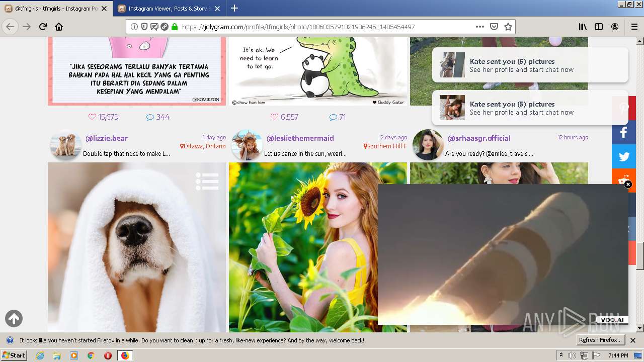Screen dimensions: 644x362
Task: Close the @tfmgirls tab
Action: [x=104, y=9]
